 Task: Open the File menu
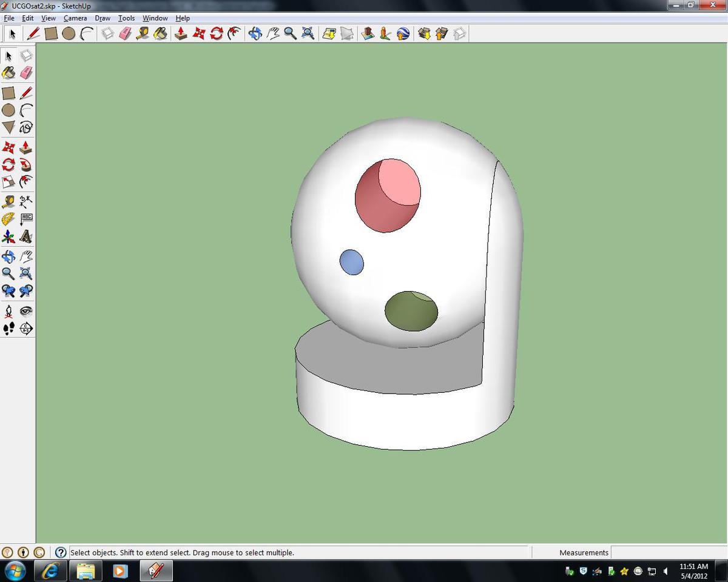pyautogui.click(x=9, y=18)
